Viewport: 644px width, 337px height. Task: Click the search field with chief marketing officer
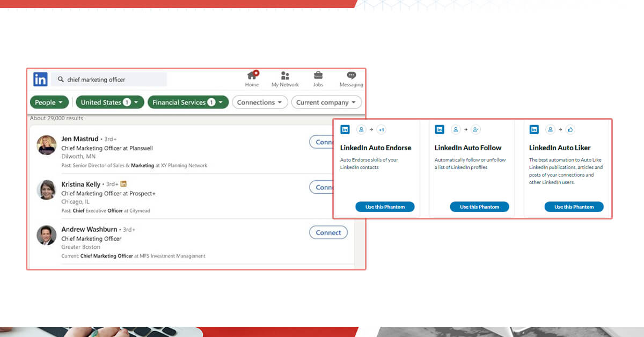point(109,79)
